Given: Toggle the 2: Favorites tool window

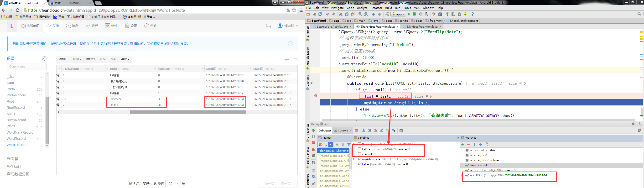Looking at the screenshot, I should point(308,133).
